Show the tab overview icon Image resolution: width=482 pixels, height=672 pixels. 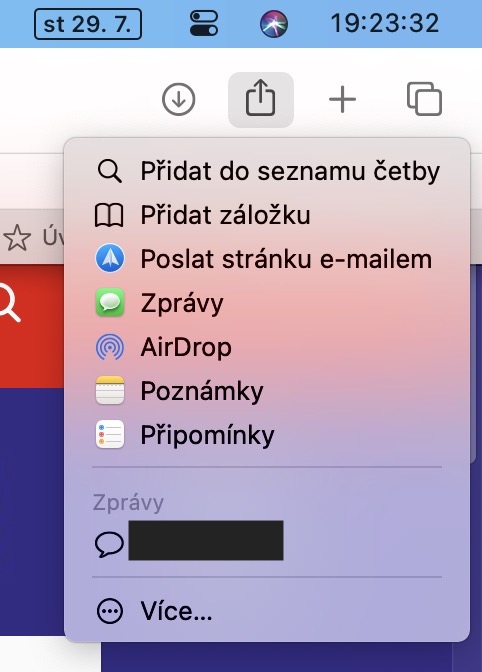click(x=424, y=99)
